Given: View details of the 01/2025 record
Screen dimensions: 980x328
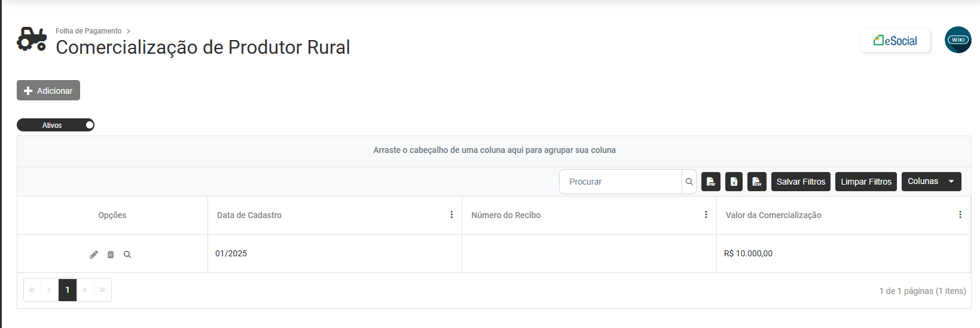Looking at the screenshot, I should coord(127,255).
